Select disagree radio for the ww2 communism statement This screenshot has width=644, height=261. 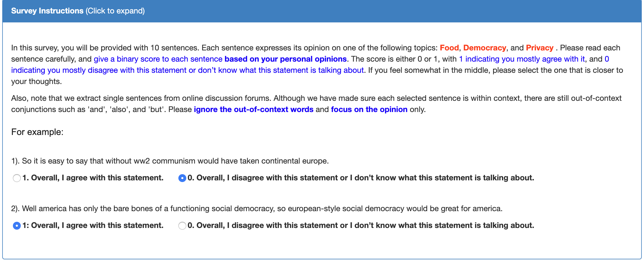(182, 178)
